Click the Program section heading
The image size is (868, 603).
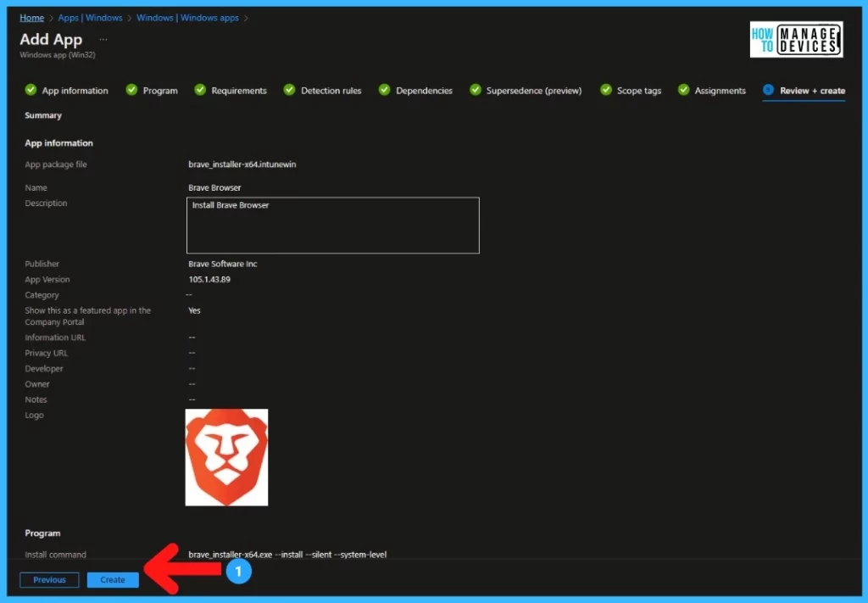42,533
